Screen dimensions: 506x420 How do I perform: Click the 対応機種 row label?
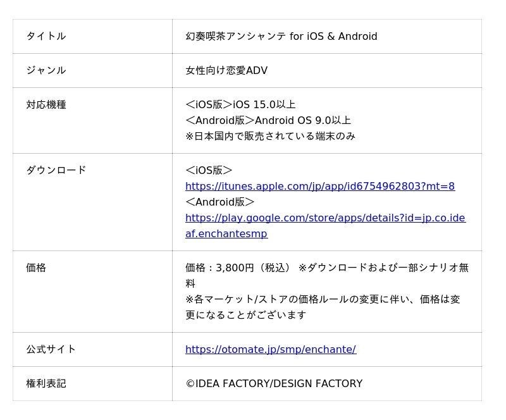[46, 104]
